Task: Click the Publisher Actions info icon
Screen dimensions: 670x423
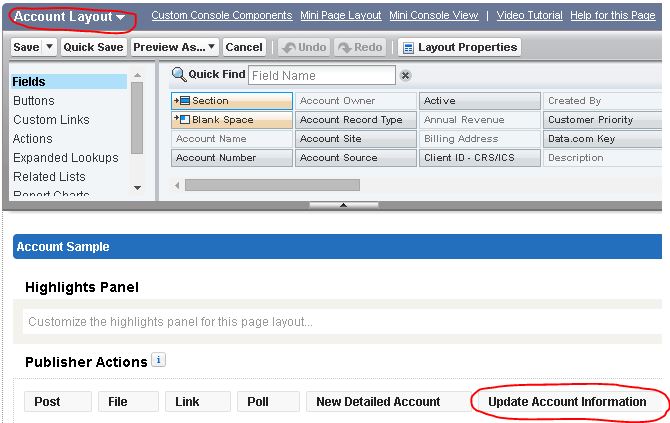Action: tap(159, 360)
